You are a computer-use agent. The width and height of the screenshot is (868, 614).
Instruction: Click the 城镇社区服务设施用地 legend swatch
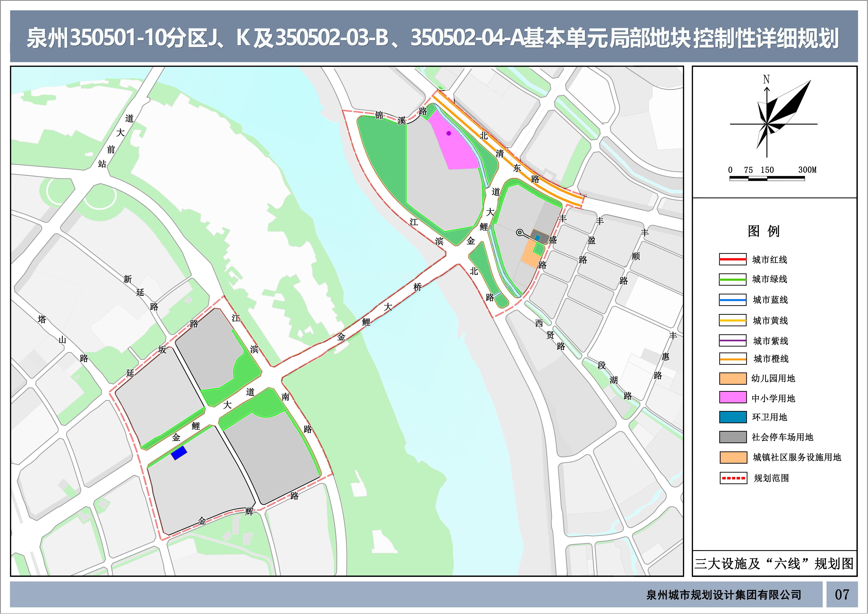[733, 458]
